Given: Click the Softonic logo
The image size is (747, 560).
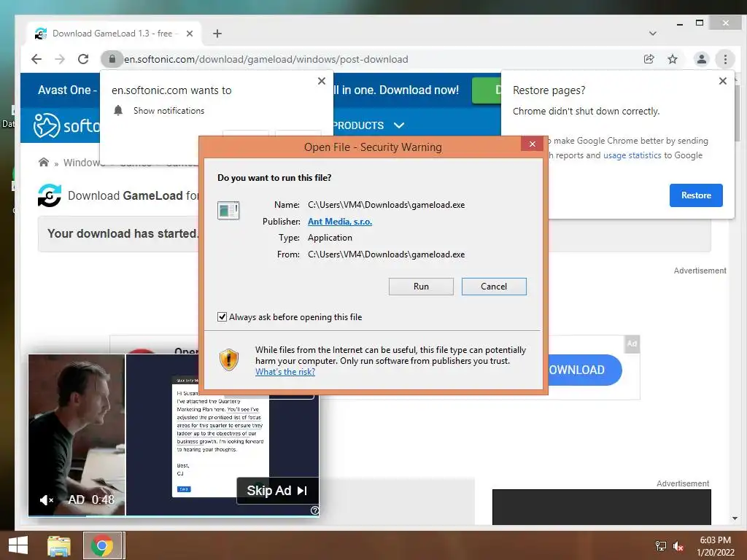Looking at the screenshot, I should (66, 125).
